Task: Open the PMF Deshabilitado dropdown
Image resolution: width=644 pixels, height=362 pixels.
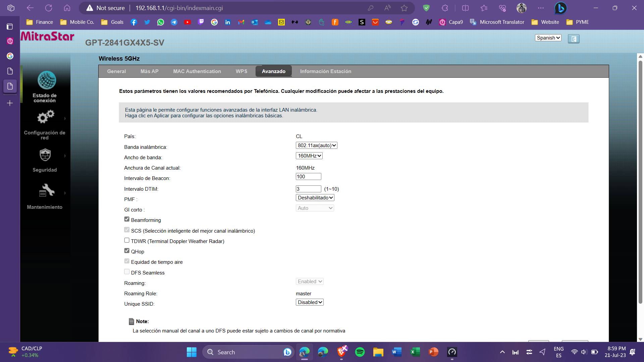Action: pos(315,198)
